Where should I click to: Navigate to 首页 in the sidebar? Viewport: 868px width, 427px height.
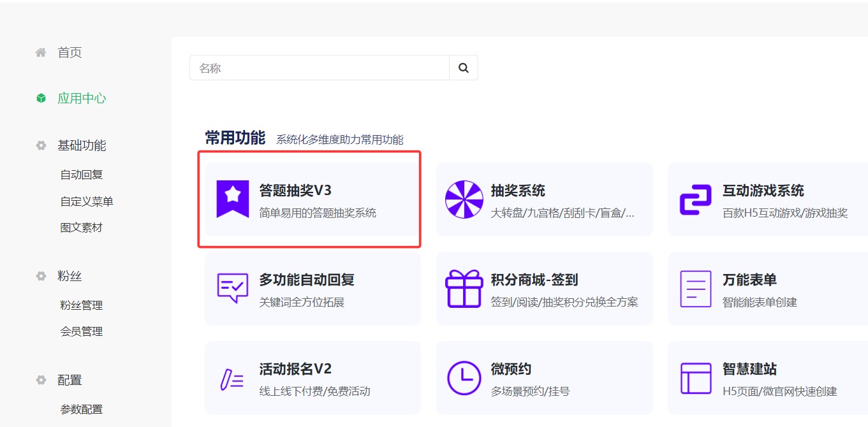(x=70, y=52)
